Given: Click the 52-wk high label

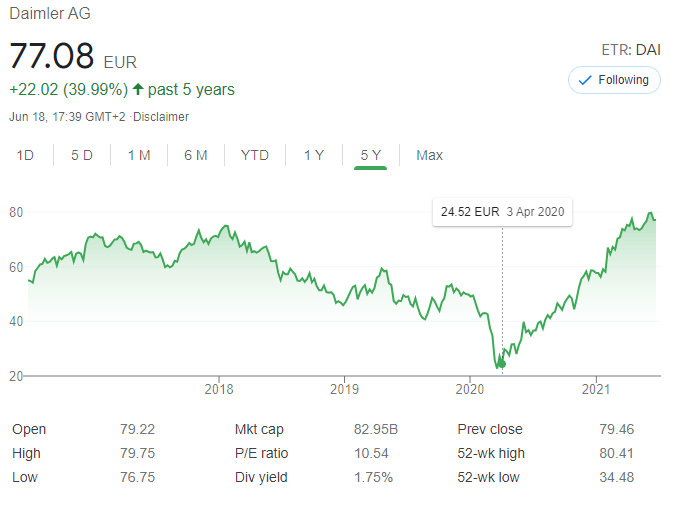Looking at the screenshot, I should (491, 453).
